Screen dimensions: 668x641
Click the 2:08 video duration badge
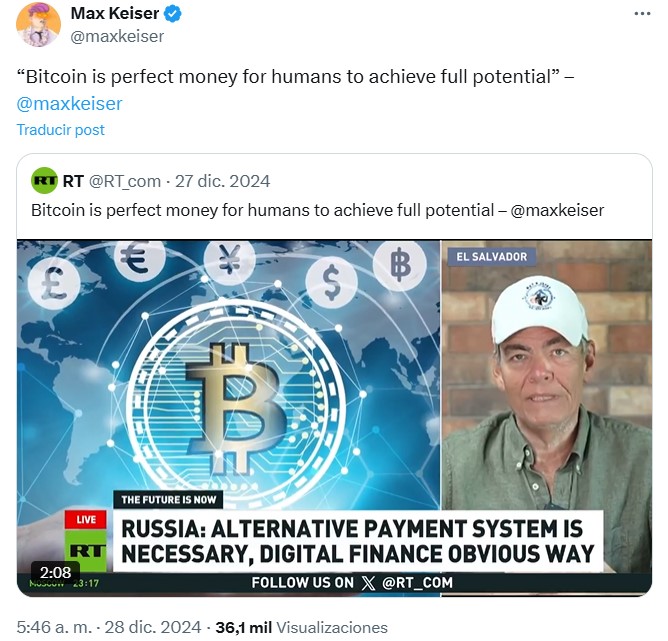pyautogui.click(x=55, y=572)
